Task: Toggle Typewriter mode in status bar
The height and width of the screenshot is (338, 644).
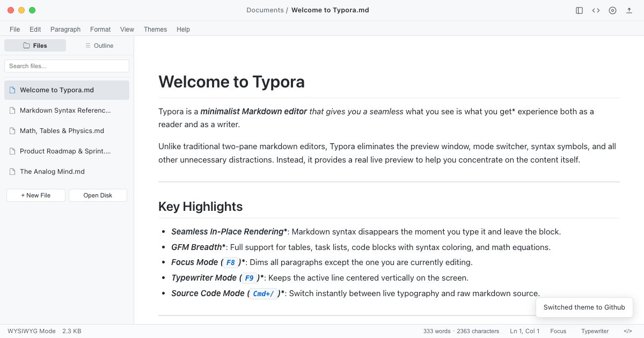Action: tap(595, 331)
